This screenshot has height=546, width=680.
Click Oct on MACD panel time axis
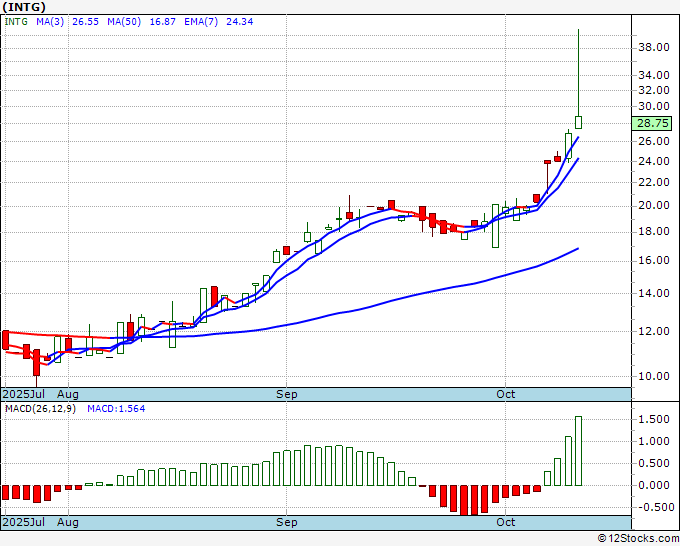[x=506, y=522]
